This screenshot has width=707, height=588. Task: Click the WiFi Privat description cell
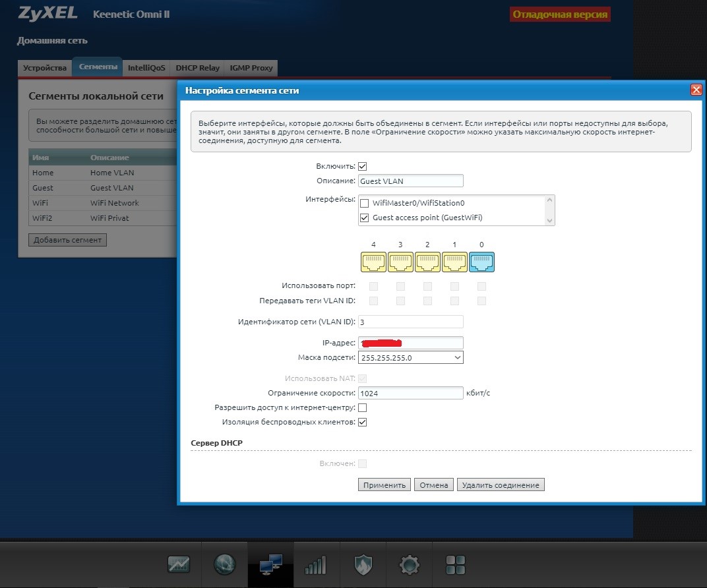coord(109,218)
